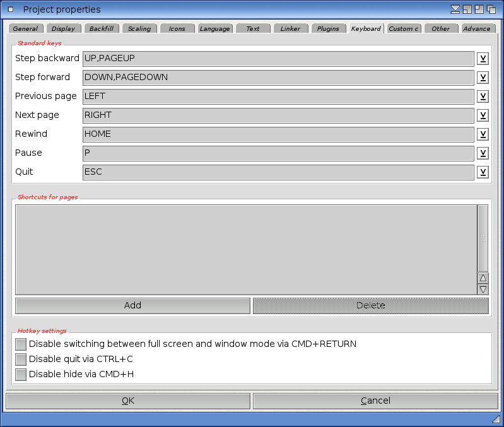The width and height of the screenshot is (504, 427).
Task: Open key picker for Previous page
Action: click(x=483, y=97)
